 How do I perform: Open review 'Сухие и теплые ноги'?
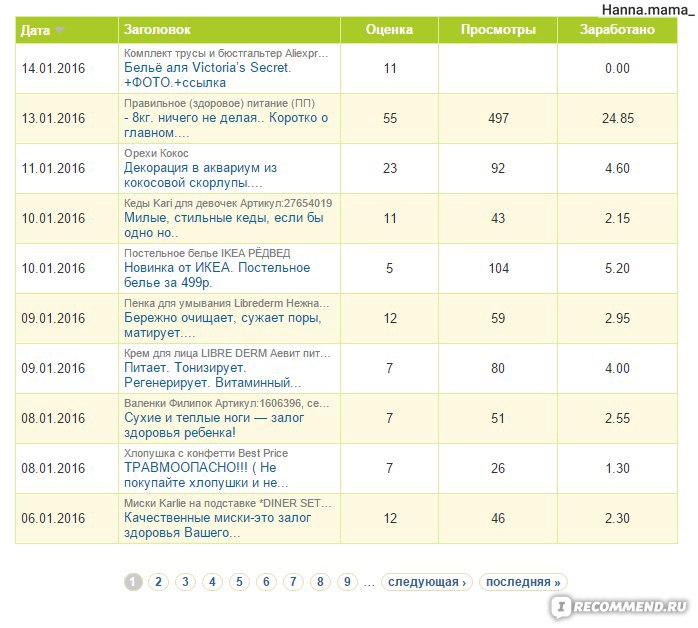tap(214, 425)
